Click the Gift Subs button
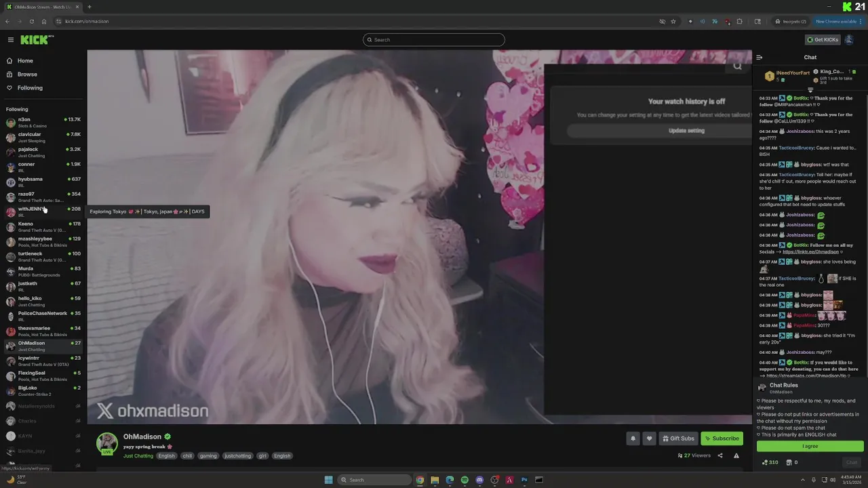Screen dimensions: 868x488 click(x=678, y=439)
